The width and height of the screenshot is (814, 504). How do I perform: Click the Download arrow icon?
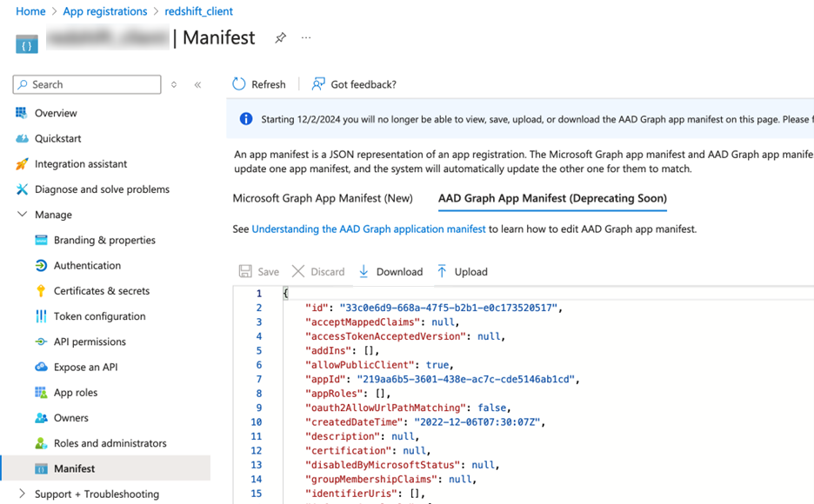(x=364, y=272)
